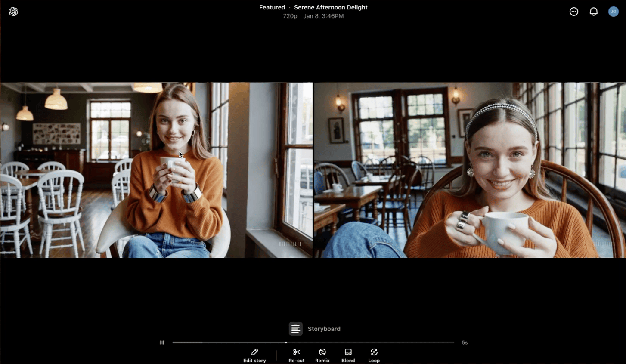
Task: Pause the video playback
Action: pyautogui.click(x=162, y=342)
